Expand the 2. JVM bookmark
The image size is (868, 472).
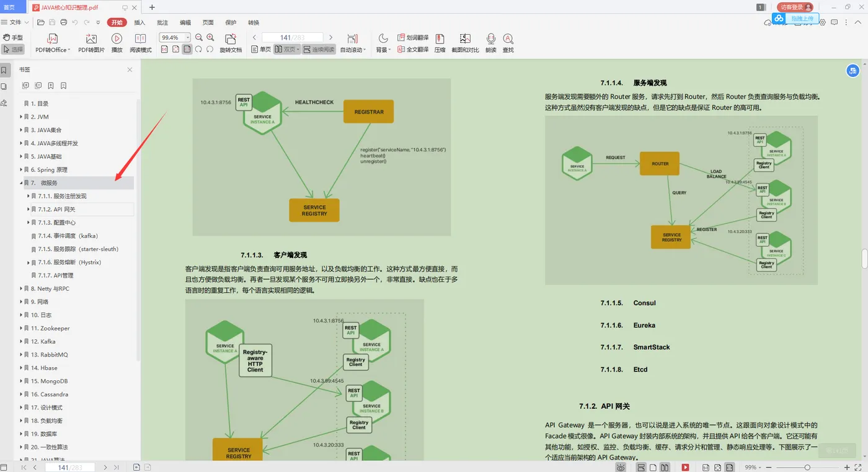pyautogui.click(x=20, y=117)
